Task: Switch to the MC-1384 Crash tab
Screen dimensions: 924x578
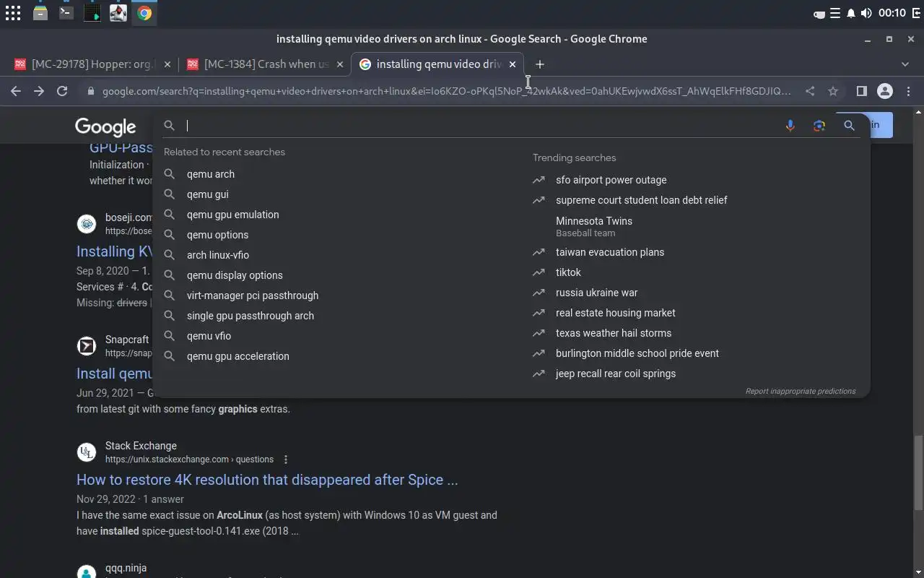Action: [265, 64]
